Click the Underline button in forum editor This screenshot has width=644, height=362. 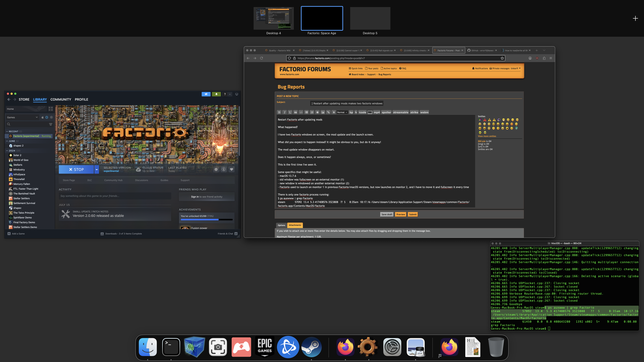pyautogui.click(x=290, y=112)
